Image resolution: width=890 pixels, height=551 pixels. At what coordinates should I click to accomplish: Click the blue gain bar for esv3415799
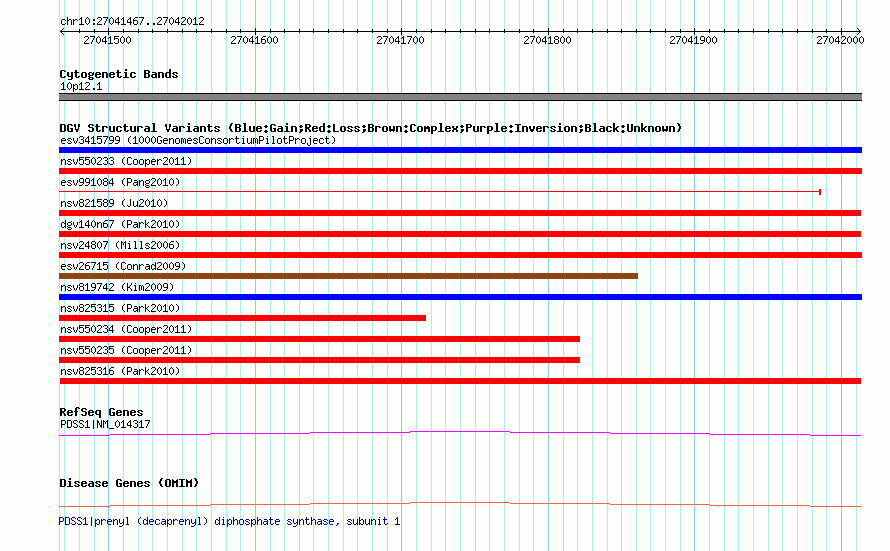coord(460,150)
